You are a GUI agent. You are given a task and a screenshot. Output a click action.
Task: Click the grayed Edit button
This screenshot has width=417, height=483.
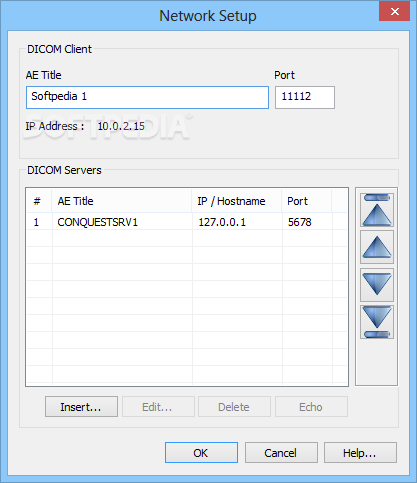point(158,406)
